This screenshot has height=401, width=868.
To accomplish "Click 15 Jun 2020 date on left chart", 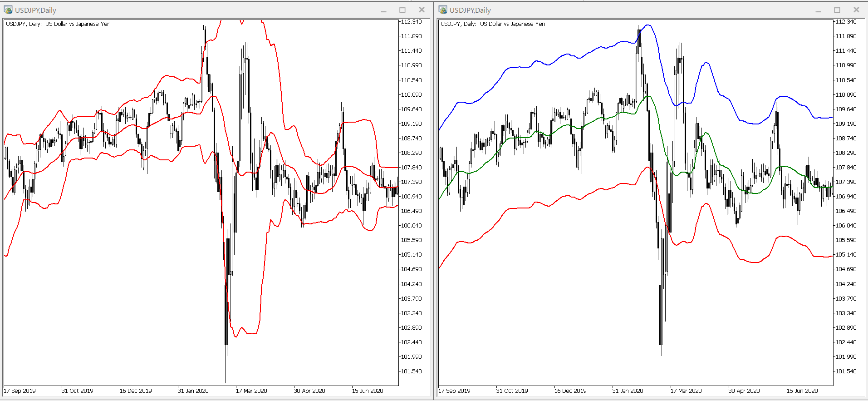I will tap(368, 391).
